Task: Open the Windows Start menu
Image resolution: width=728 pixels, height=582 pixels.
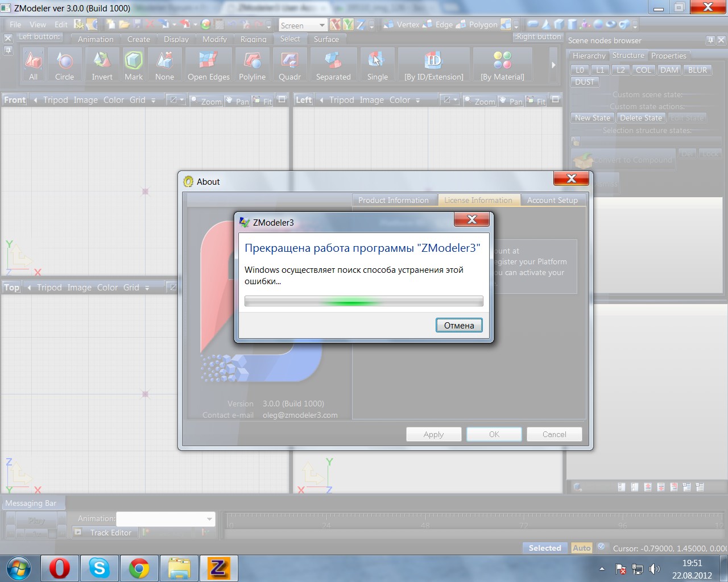Action: point(18,568)
